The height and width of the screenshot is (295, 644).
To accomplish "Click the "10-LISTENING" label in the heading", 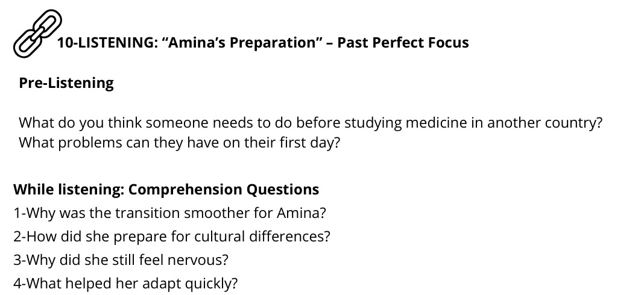I will tap(107, 43).
